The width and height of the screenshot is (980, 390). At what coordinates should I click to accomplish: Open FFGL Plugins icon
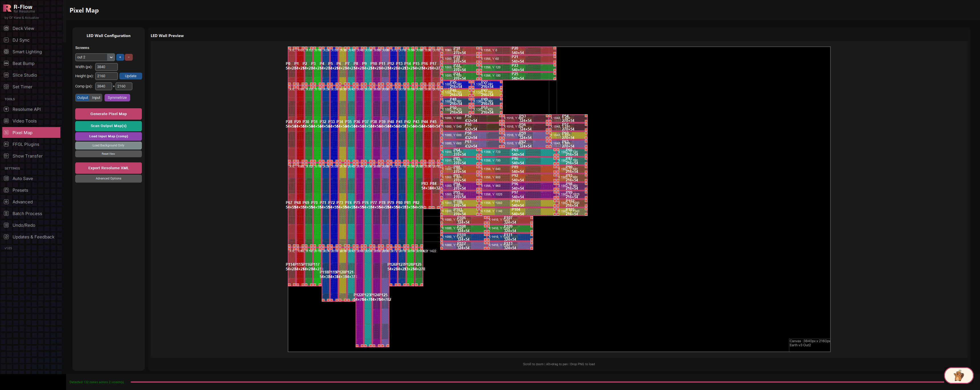[x=7, y=144]
